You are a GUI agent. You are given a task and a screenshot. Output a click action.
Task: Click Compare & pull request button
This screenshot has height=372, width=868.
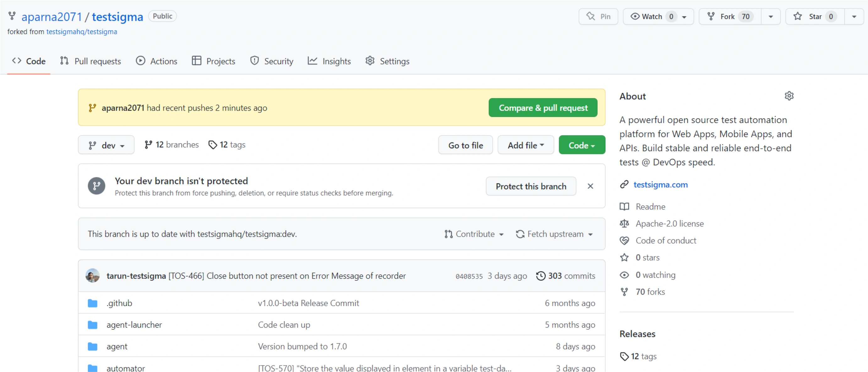pos(543,108)
